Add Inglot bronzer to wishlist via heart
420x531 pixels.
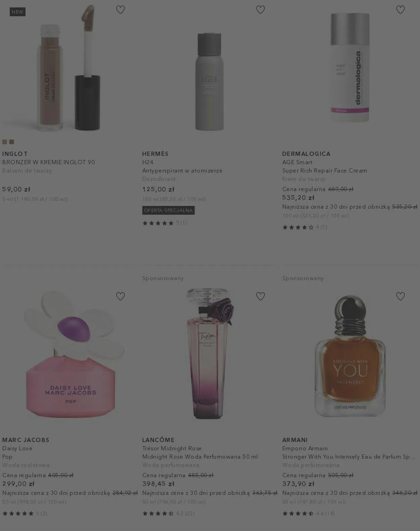[120, 10]
